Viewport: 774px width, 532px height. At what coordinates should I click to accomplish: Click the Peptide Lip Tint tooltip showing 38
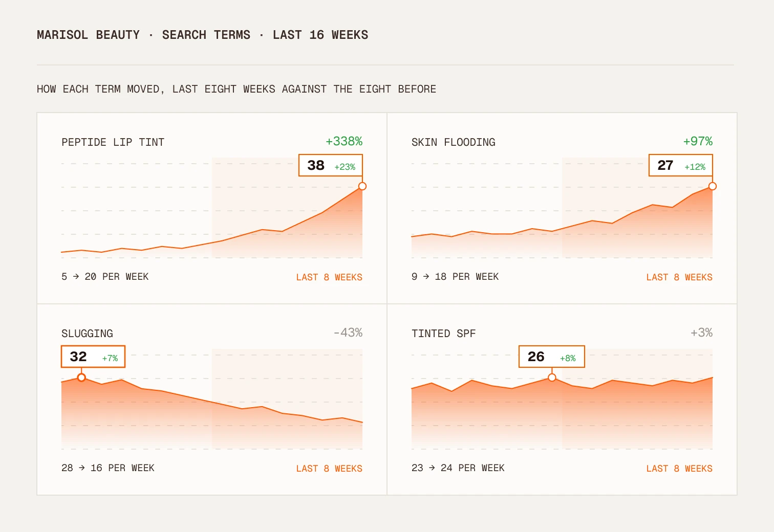(331, 165)
